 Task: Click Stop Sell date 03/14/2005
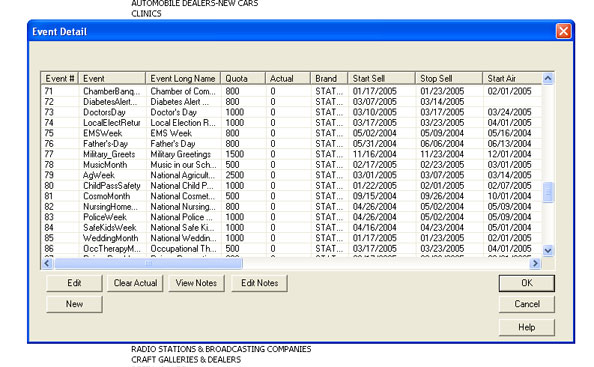pos(442,102)
